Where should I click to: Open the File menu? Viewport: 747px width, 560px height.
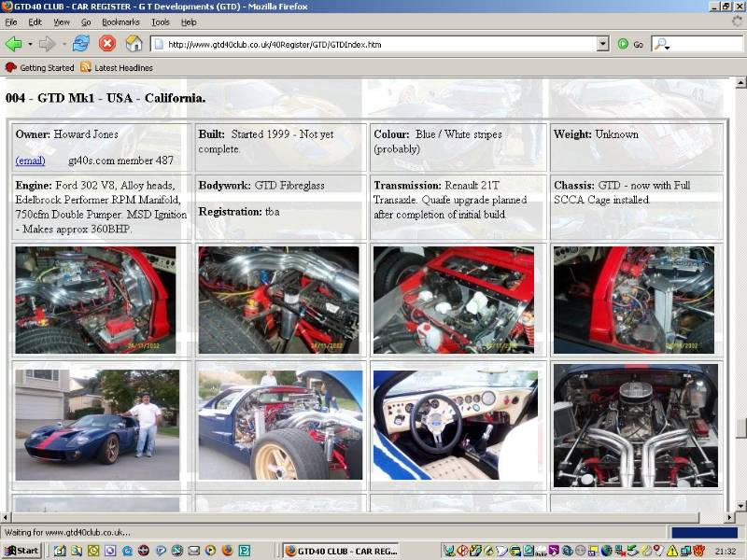[11, 21]
